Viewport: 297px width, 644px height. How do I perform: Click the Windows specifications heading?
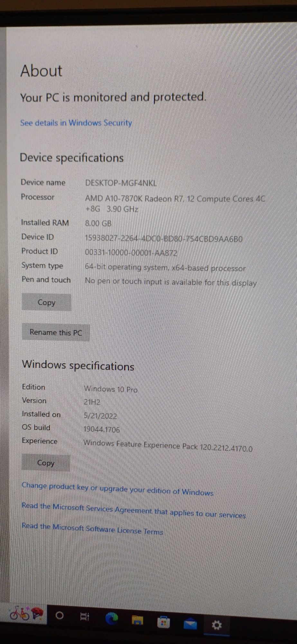click(78, 365)
